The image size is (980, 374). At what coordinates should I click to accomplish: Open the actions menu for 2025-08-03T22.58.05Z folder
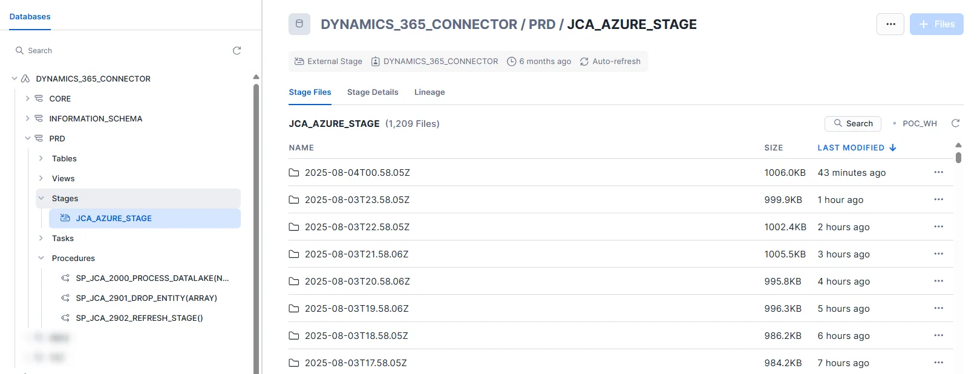[x=938, y=227]
